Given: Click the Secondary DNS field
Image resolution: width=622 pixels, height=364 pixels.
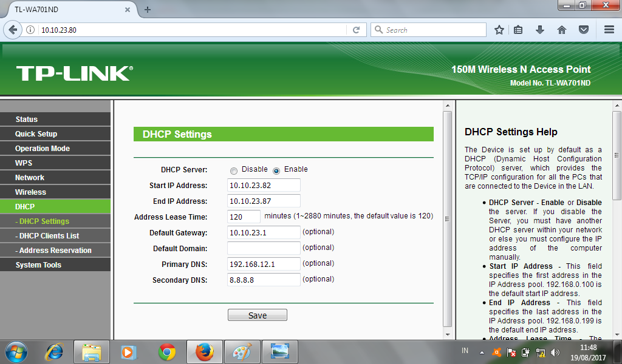Looking at the screenshot, I should (264, 280).
